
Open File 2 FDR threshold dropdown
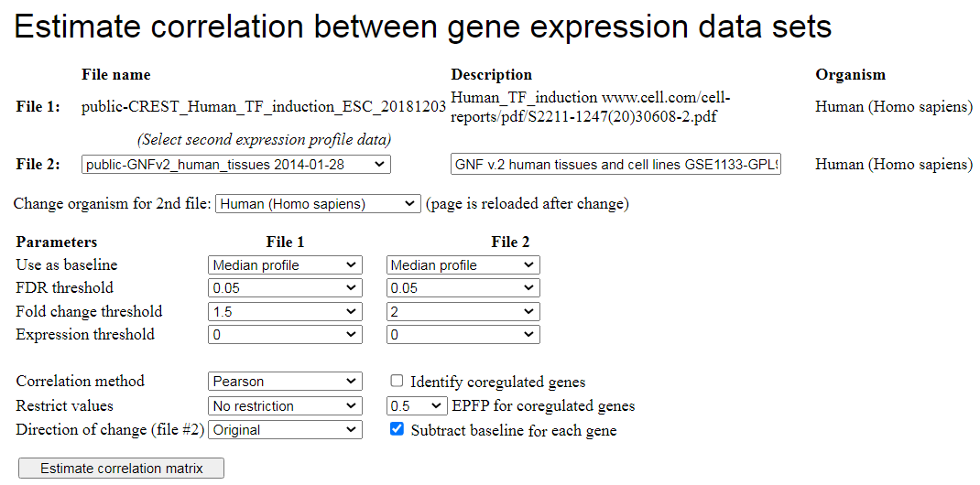463,288
